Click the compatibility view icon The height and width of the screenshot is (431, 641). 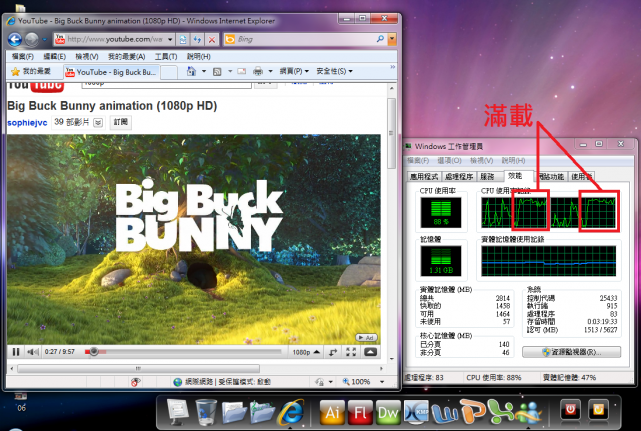coord(183,39)
